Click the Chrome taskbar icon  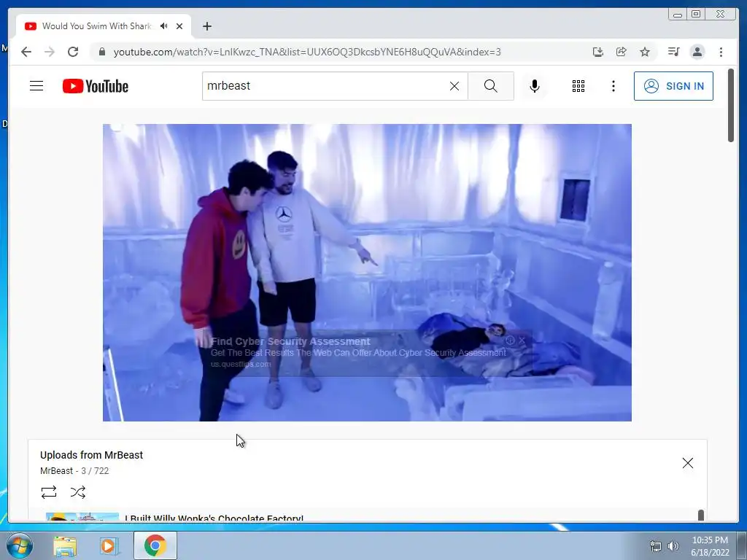(x=155, y=545)
